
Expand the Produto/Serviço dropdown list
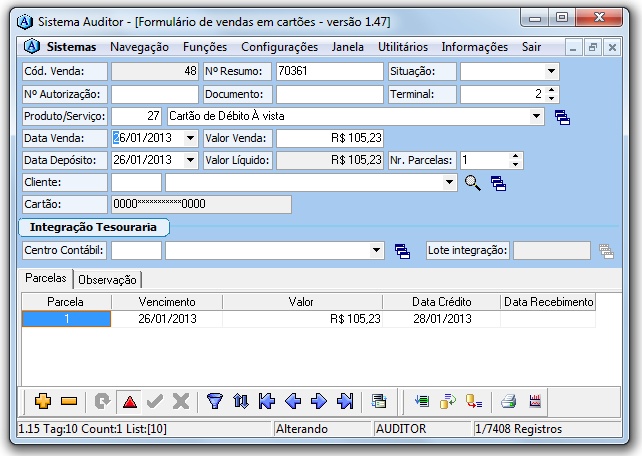(x=536, y=116)
